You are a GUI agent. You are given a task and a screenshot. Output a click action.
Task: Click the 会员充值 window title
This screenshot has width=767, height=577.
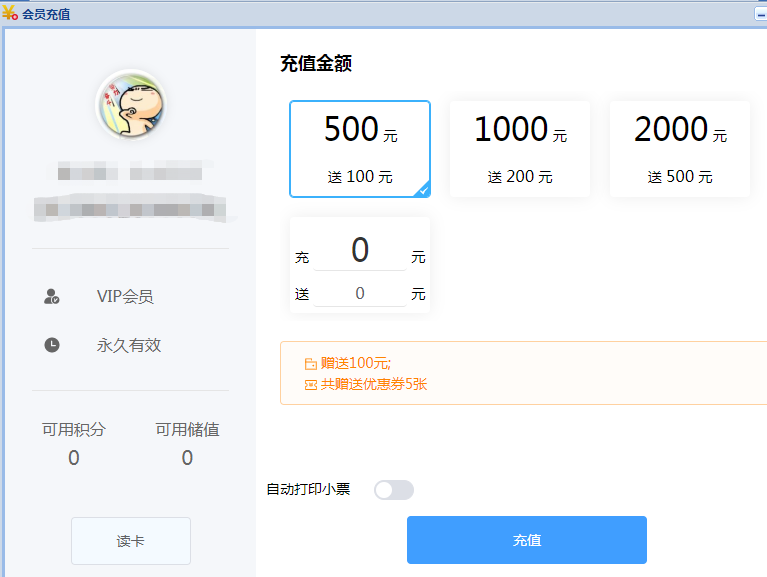click(x=46, y=14)
